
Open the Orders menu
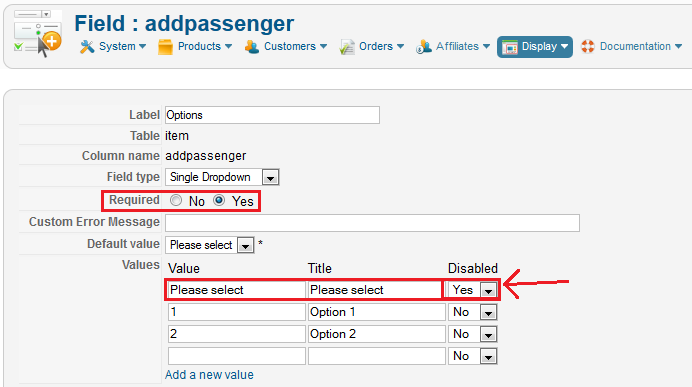372,47
